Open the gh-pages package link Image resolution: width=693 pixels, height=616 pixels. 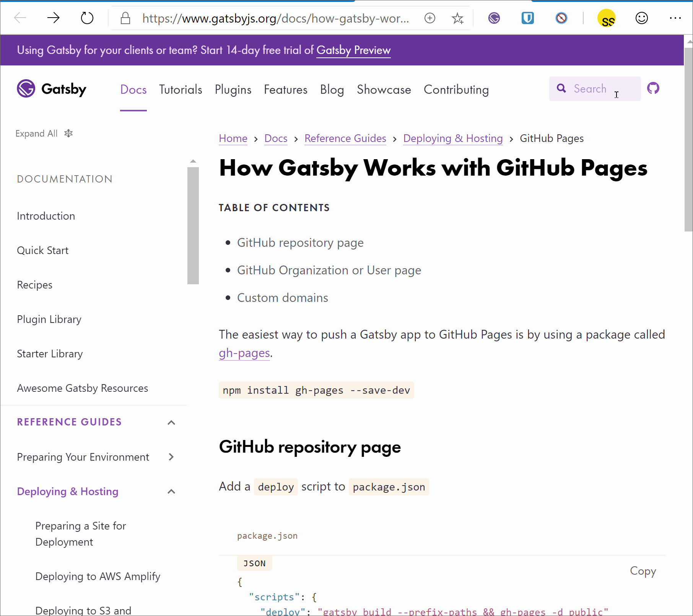pos(244,353)
